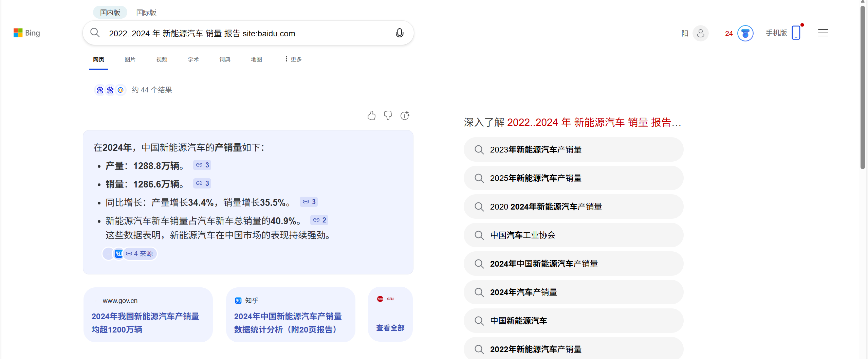Switch to the 地图 tab
The image size is (868, 359).
[256, 59]
